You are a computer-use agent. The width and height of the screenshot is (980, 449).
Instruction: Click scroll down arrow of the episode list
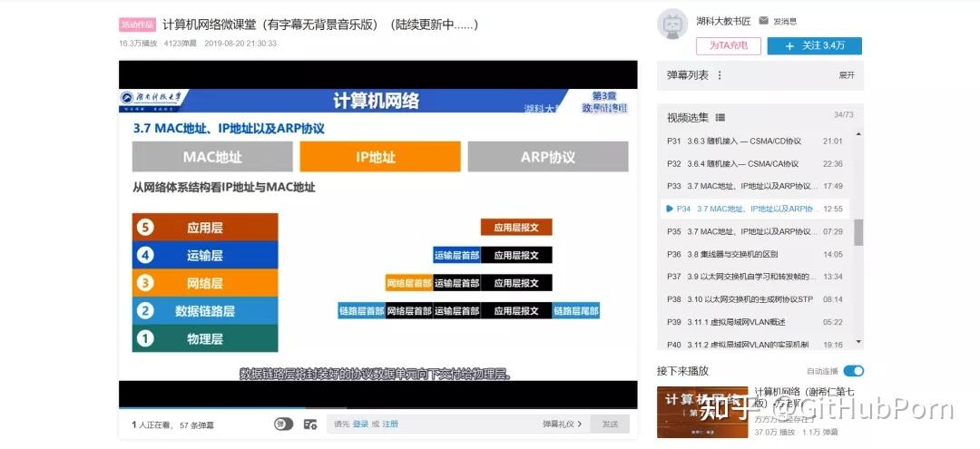pos(858,342)
